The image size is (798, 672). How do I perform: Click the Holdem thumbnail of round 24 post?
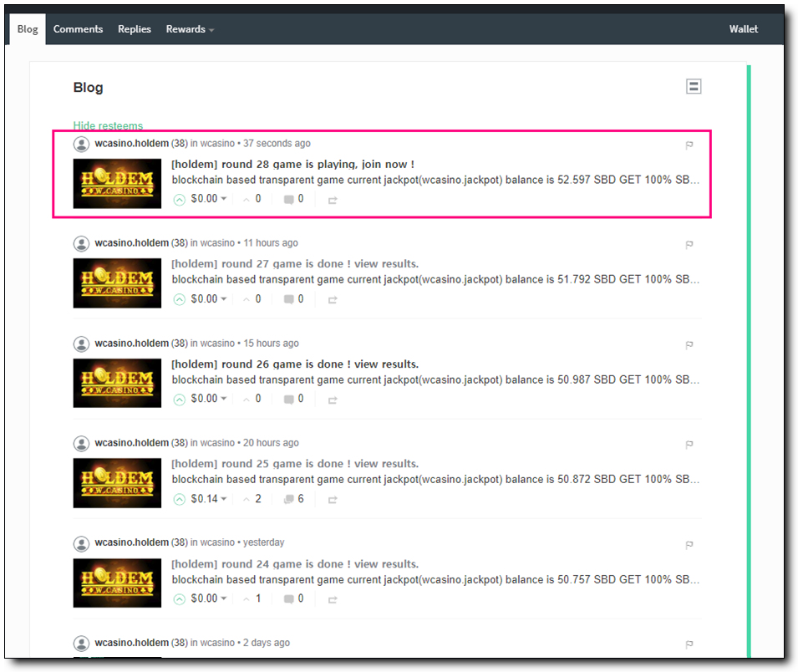117,583
